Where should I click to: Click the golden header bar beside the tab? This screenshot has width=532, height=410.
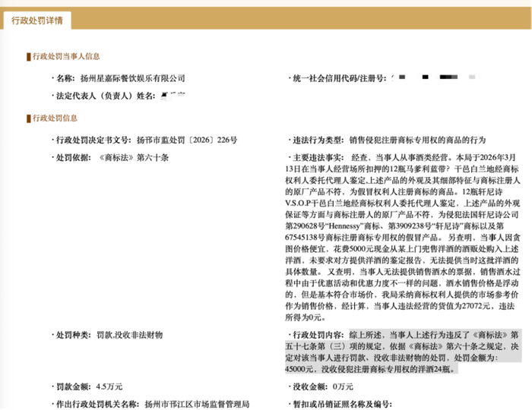point(301,18)
